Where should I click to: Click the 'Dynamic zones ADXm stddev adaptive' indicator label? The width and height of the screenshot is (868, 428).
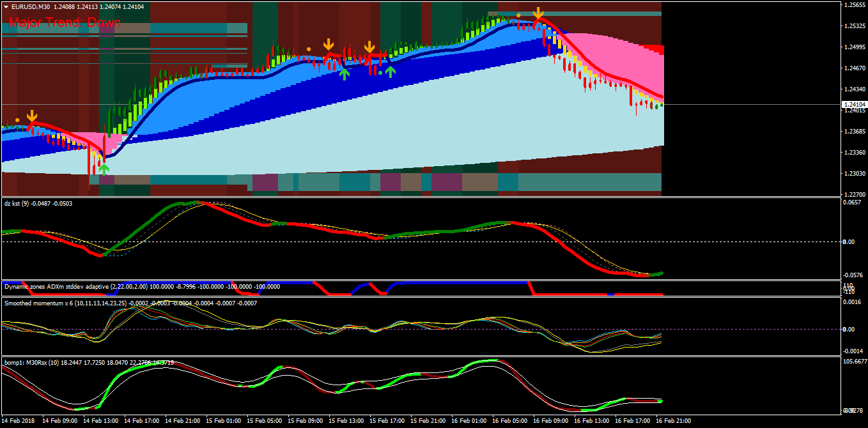coord(56,287)
